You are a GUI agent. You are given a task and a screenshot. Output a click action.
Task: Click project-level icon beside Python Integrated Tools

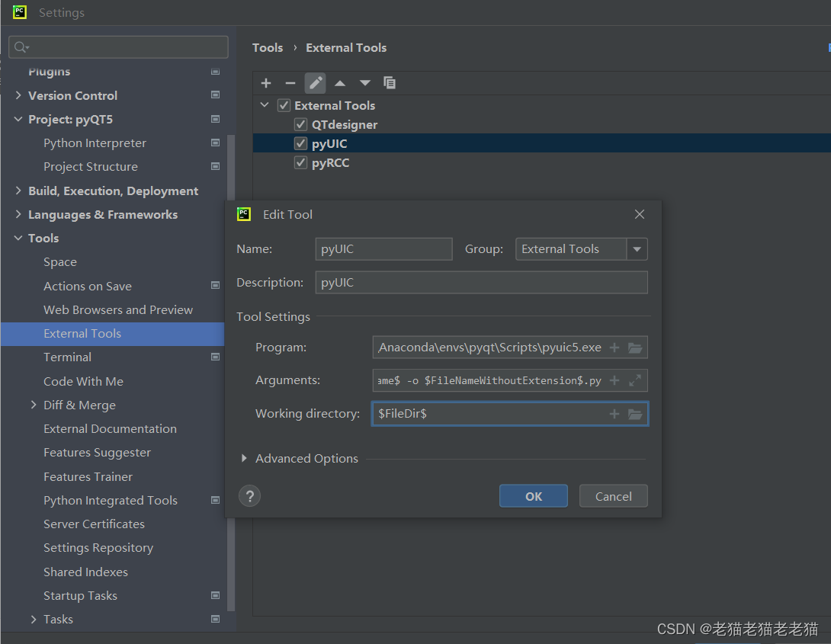point(215,500)
